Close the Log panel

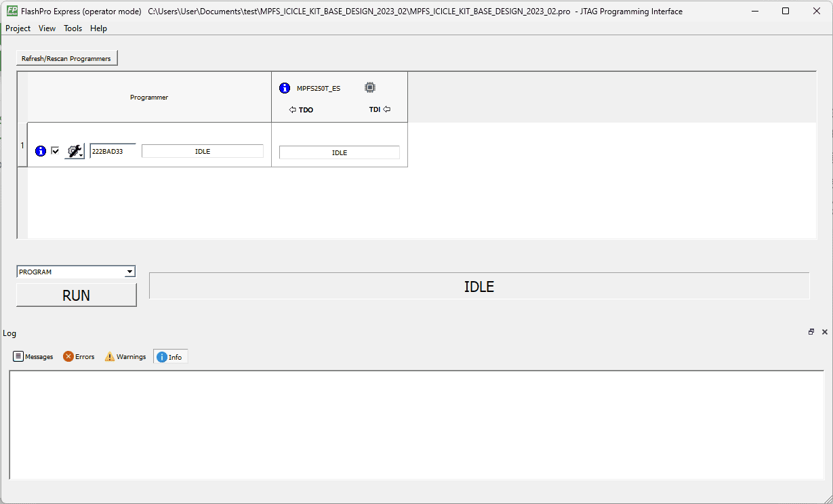[x=825, y=332]
